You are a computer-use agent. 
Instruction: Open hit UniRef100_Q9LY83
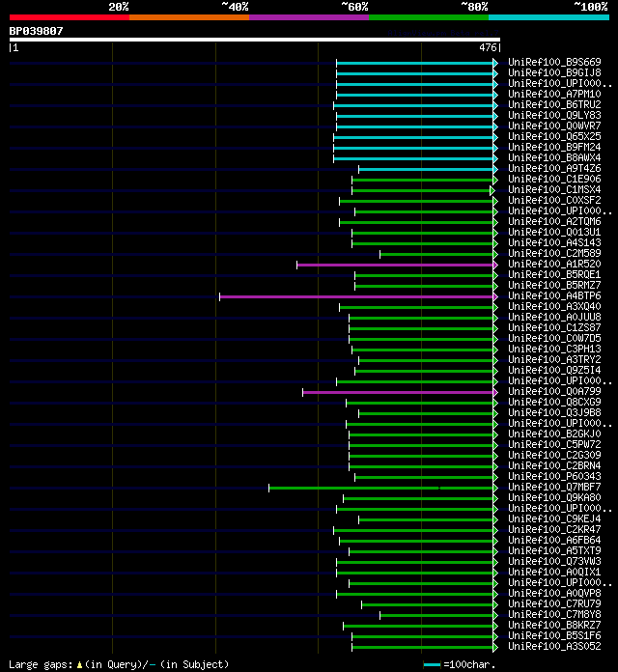554,115
